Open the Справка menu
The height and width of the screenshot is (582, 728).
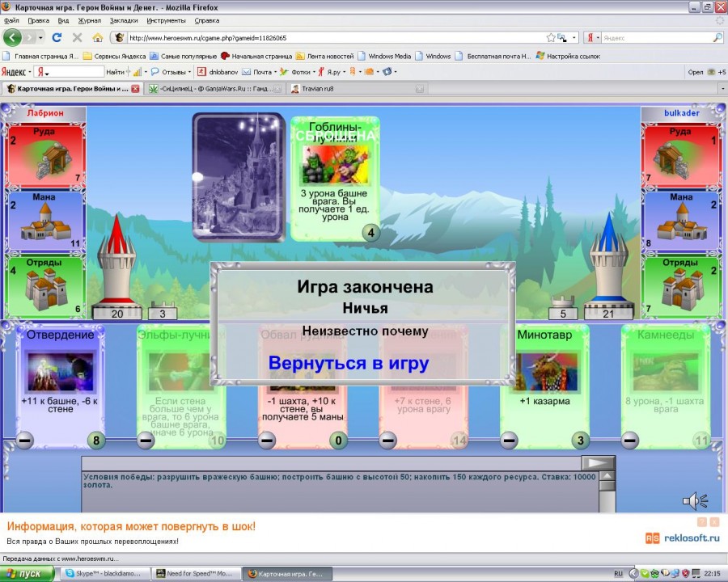tap(206, 20)
